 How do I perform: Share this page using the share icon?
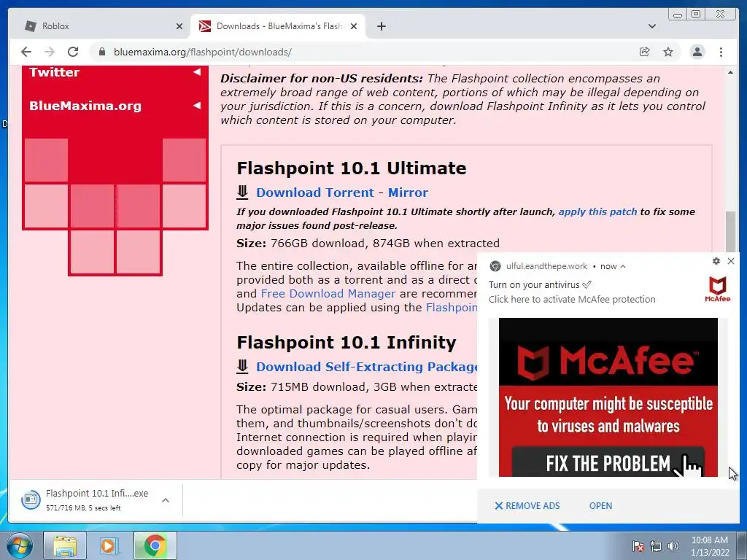click(x=645, y=52)
